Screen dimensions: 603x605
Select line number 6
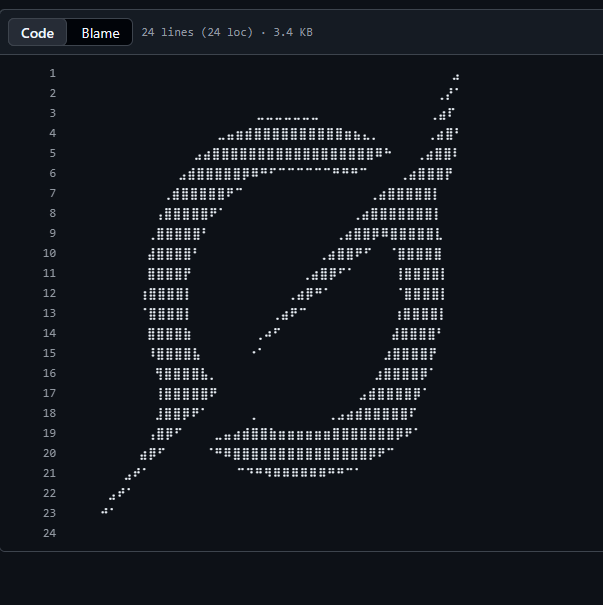(53, 173)
